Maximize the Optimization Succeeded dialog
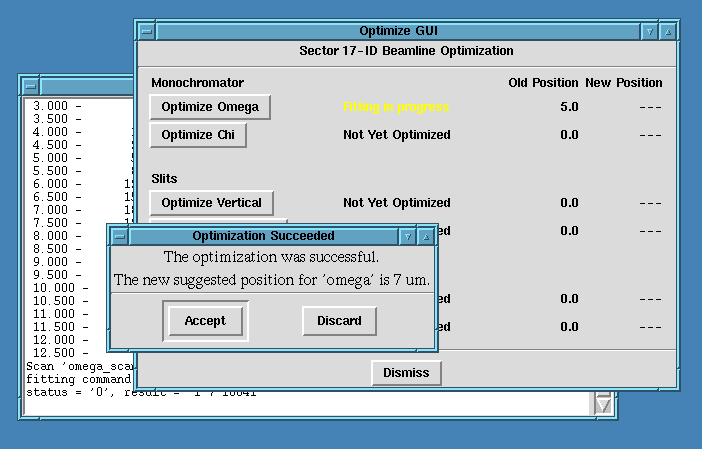702x449 pixels. coord(426,236)
